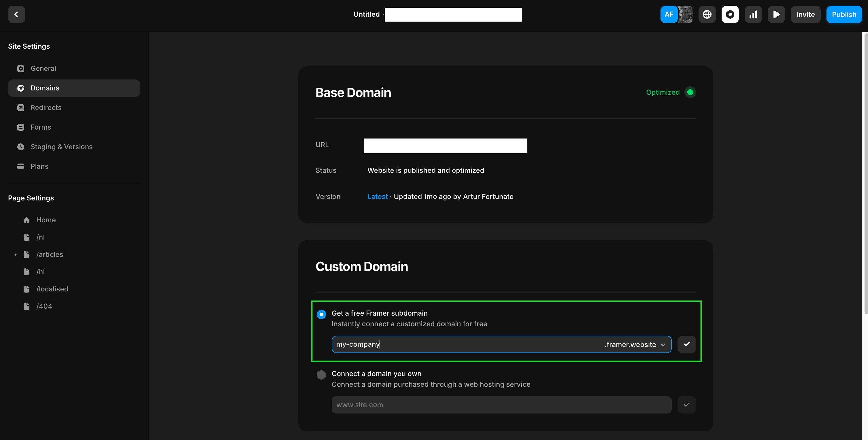Click the site settings hexagon icon

click(x=730, y=14)
